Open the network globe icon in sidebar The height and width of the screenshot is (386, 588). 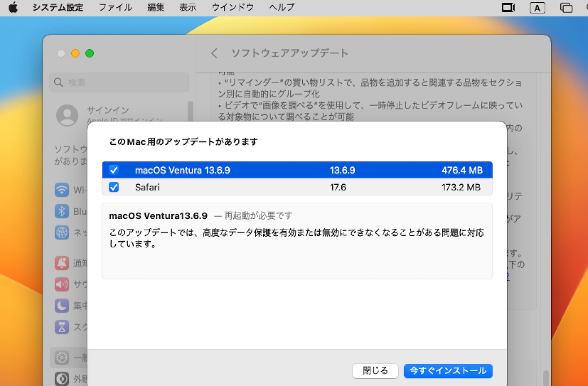[x=62, y=233]
